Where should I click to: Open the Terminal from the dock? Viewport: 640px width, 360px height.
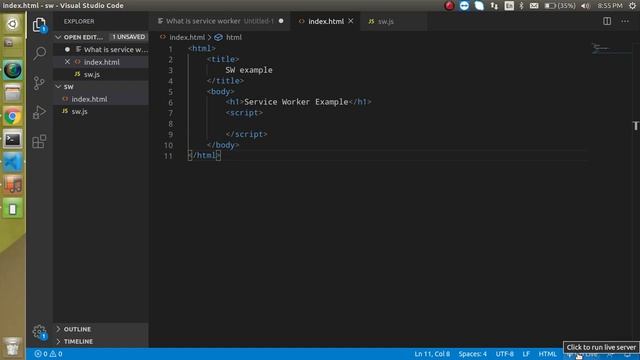pos(12,140)
